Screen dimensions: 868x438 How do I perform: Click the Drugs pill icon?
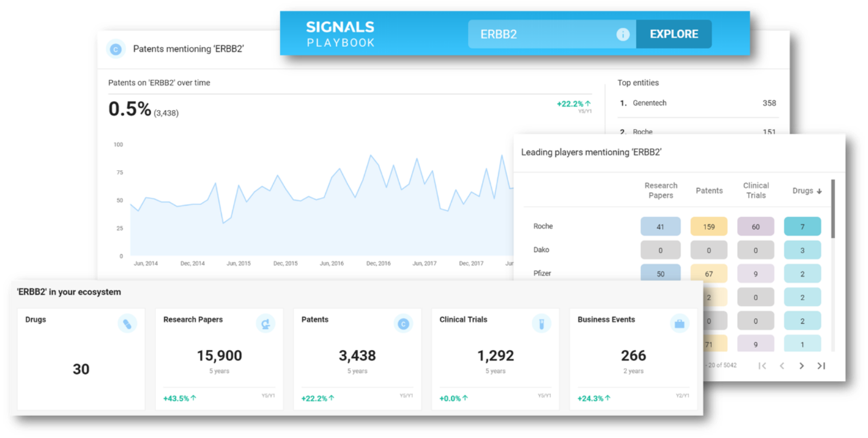coord(127,324)
